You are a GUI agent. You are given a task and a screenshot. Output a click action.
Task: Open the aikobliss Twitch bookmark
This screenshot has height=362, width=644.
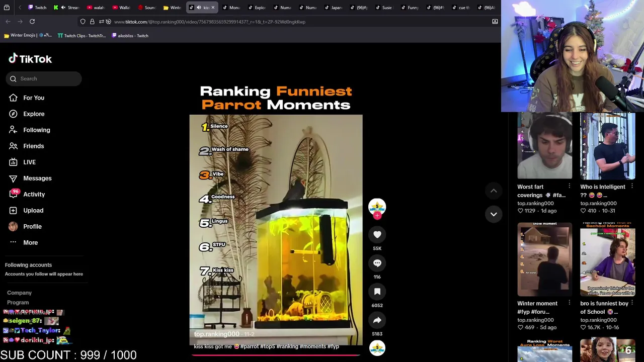130,36
